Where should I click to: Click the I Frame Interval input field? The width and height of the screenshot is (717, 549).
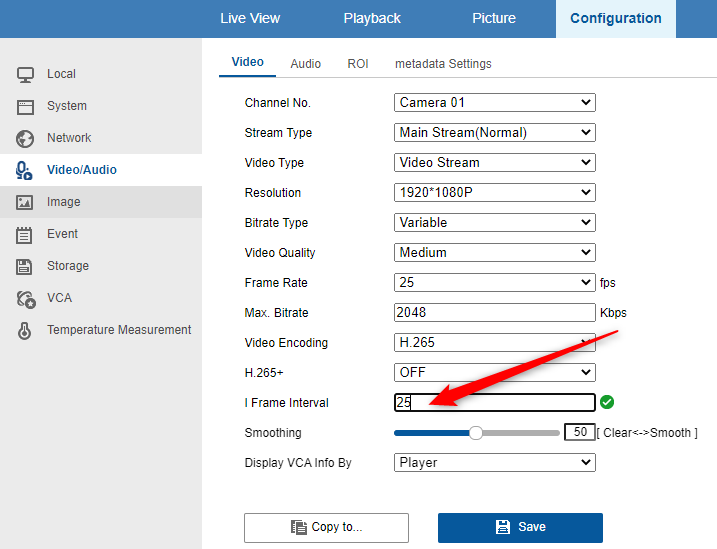pos(495,402)
